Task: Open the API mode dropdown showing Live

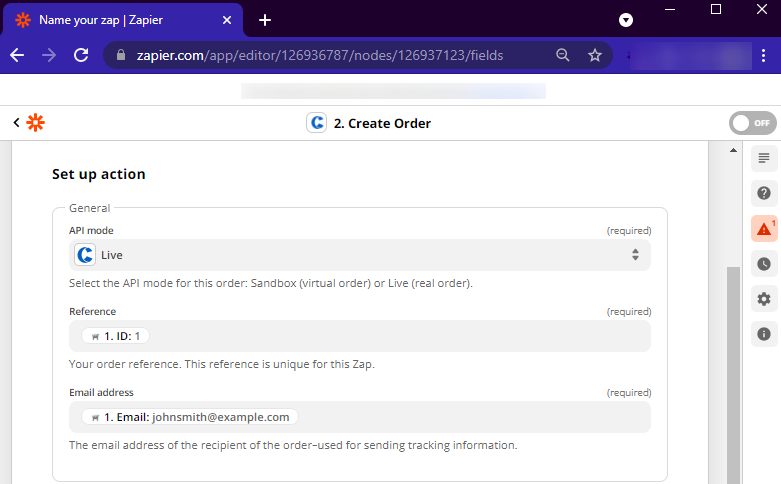Action: pyautogui.click(x=360, y=255)
